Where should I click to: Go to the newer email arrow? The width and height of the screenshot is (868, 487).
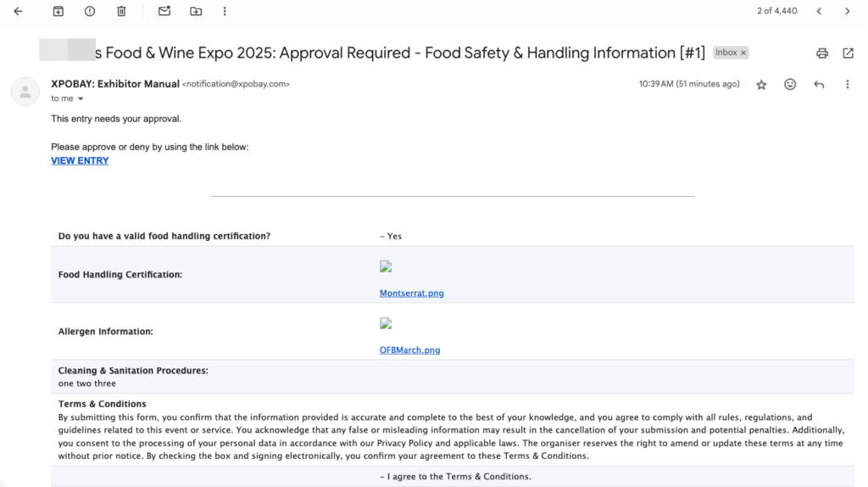819,11
